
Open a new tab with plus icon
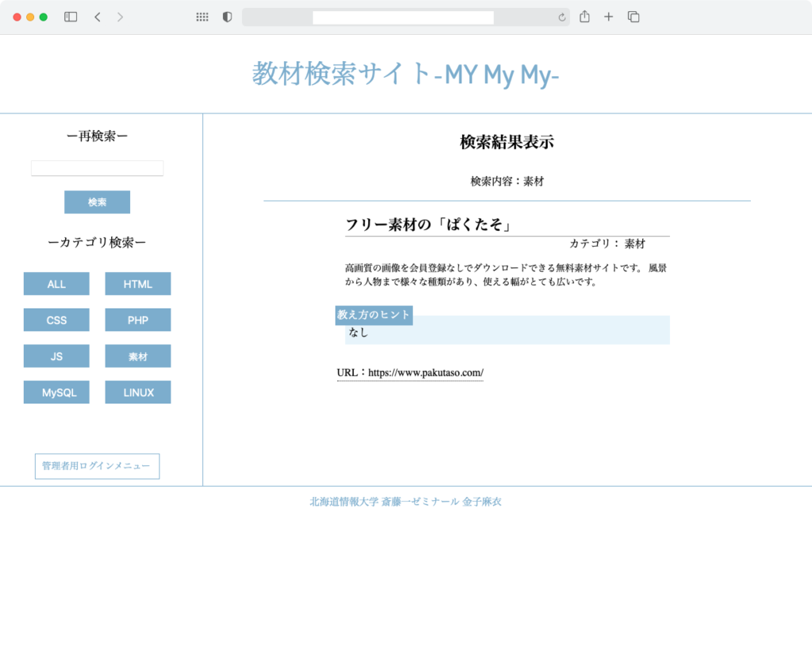pyautogui.click(x=608, y=17)
